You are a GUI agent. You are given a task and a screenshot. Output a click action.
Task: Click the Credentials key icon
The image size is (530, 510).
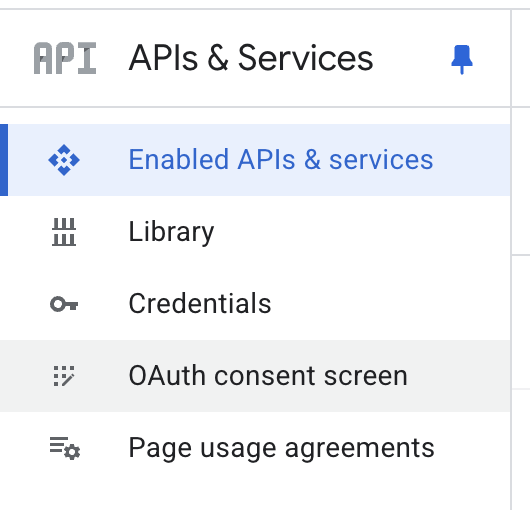(64, 304)
